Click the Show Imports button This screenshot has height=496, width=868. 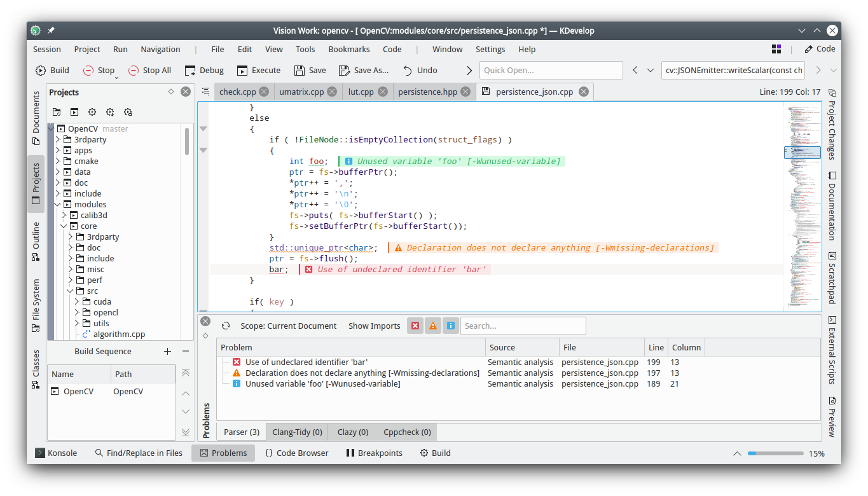pyautogui.click(x=374, y=326)
